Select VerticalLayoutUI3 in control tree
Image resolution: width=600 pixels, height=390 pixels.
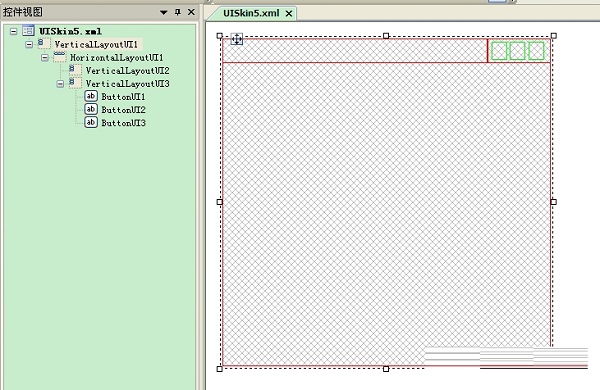click(x=127, y=83)
